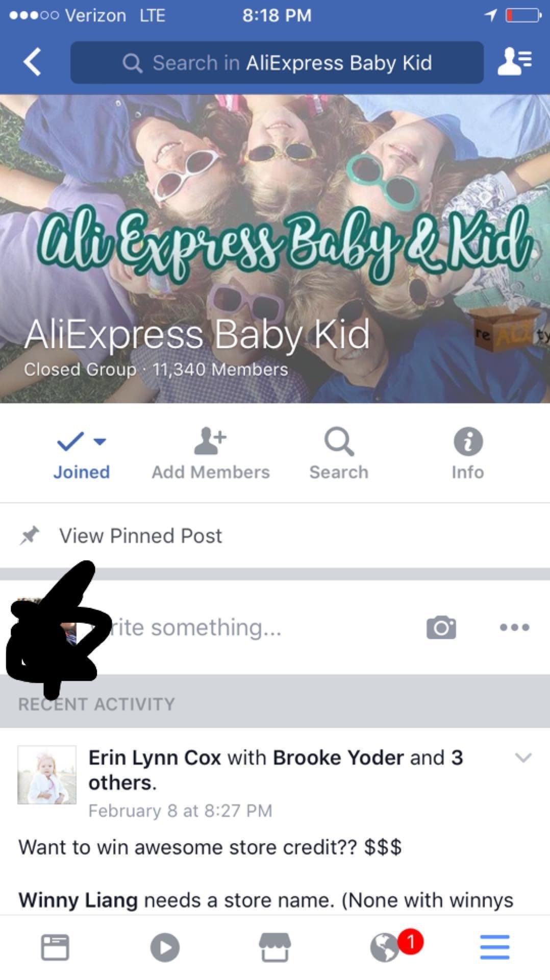Viewport: 550px width, 980px height.
Task: Open the hamburger menu tab
Action: coord(495,947)
